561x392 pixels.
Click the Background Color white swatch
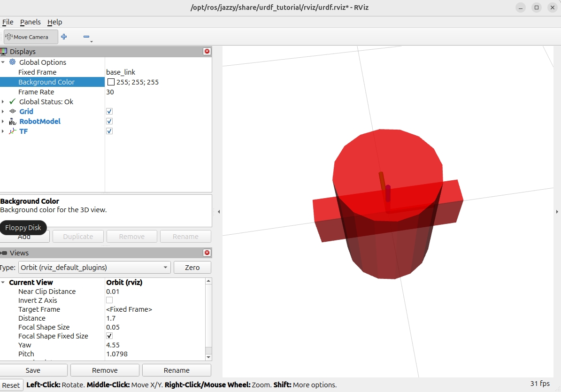click(111, 82)
